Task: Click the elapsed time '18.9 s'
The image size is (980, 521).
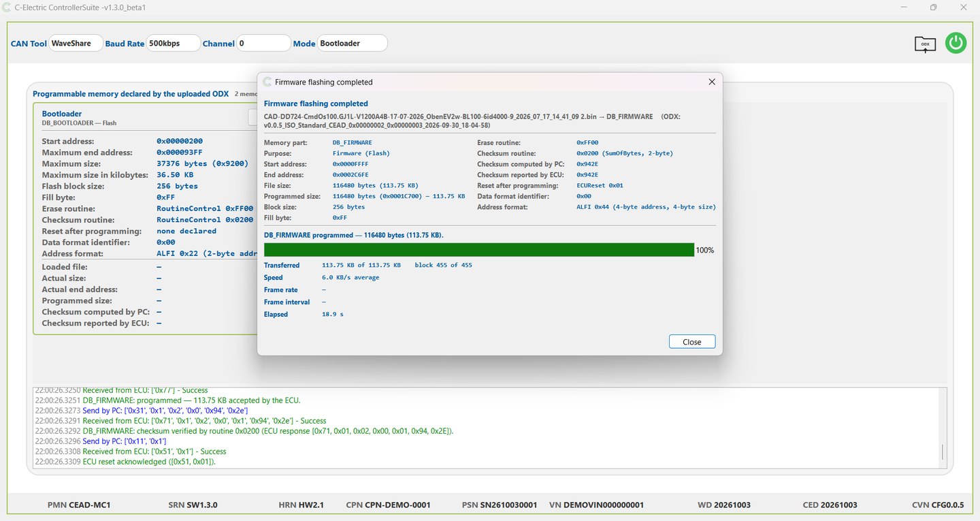Action: click(x=333, y=314)
